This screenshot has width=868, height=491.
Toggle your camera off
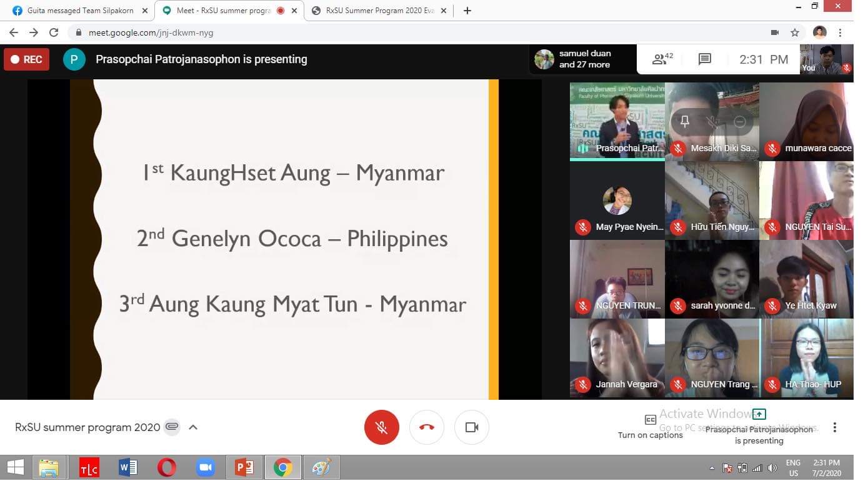point(472,427)
